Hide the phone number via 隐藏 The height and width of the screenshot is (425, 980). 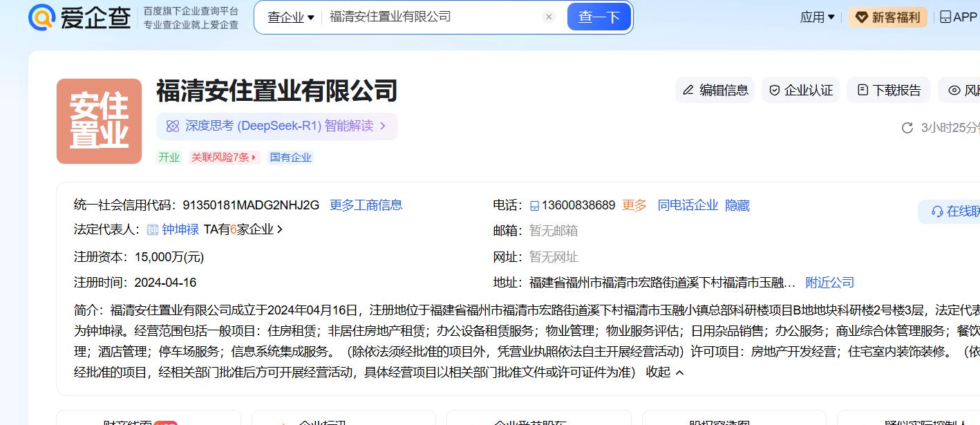point(737,206)
